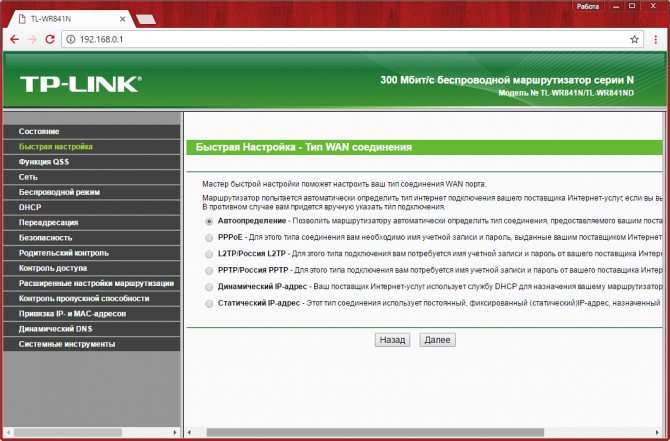The image size is (670, 441).
Task: Open Беспроводной режим settings
Action: [91, 192]
